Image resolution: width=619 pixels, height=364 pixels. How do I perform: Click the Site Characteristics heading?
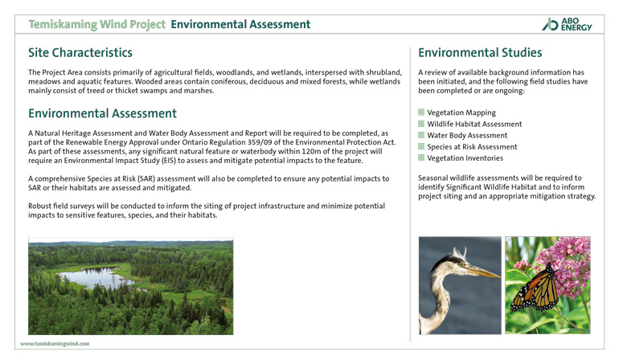coord(80,53)
